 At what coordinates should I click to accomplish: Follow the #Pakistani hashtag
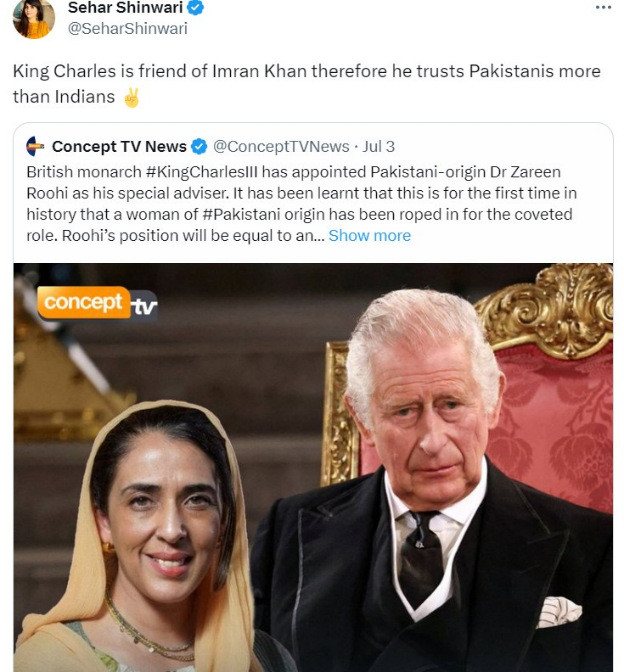click(242, 214)
